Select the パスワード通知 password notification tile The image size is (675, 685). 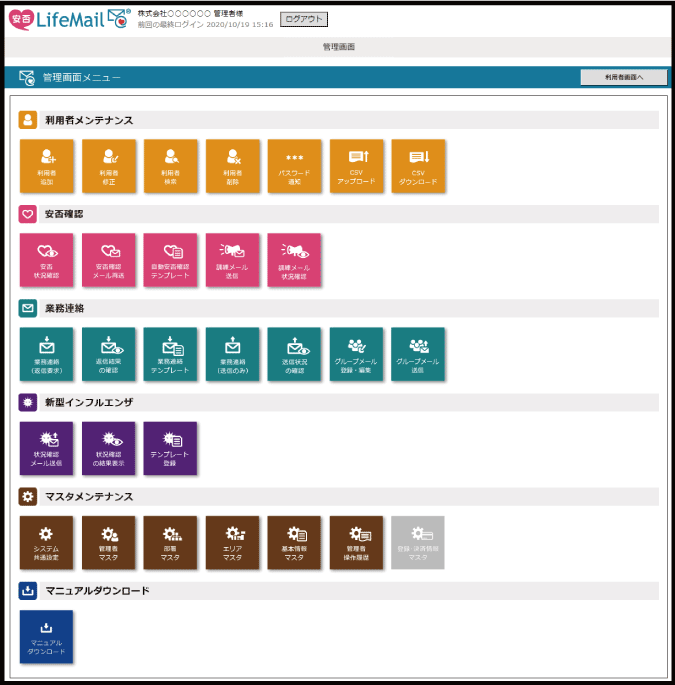coord(294,165)
